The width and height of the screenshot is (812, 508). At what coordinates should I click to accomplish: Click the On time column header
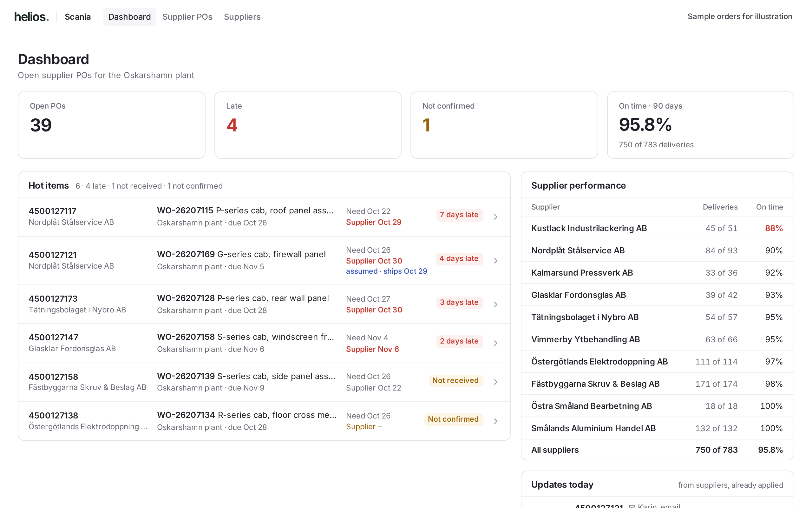coord(769,207)
